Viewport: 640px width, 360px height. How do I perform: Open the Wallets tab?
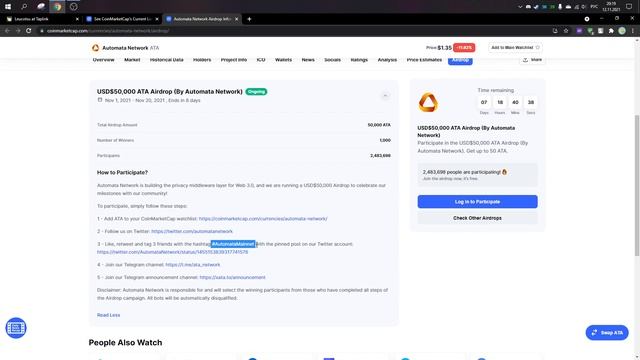283,60
